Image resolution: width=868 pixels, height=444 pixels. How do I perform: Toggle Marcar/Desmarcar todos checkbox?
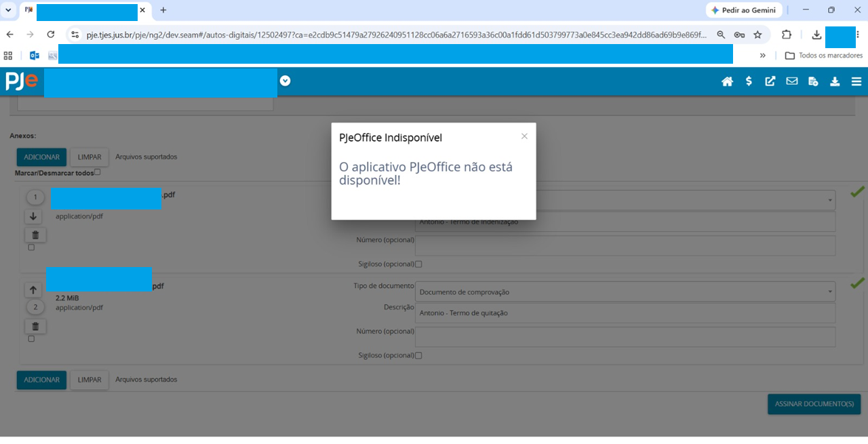tap(98, 172)
